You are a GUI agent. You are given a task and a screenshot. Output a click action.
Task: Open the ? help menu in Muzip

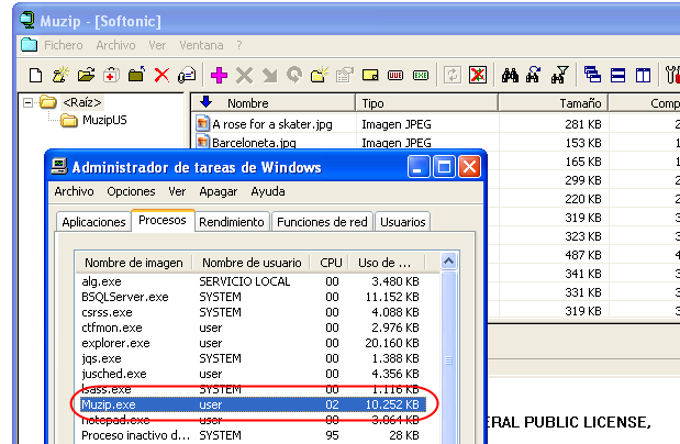point(239,45)
